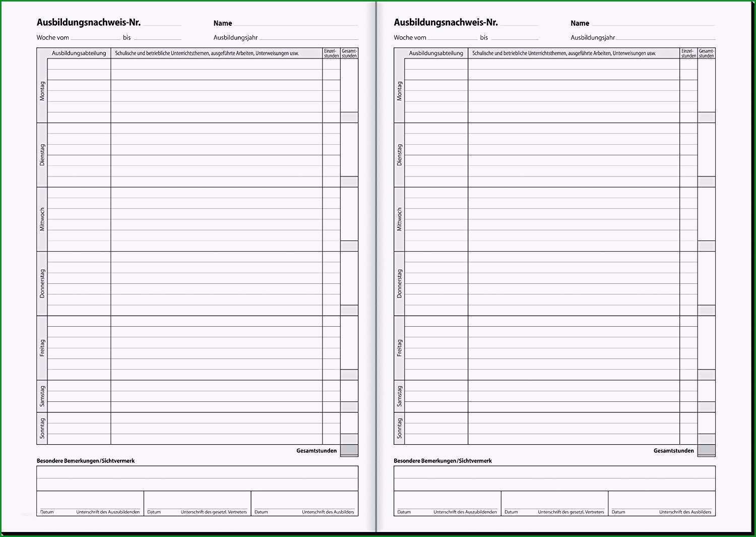Viewport: 756px width, 537px height.
Task: Click Gesamtstunden column header on right page
Action: (x=707, y=53)
